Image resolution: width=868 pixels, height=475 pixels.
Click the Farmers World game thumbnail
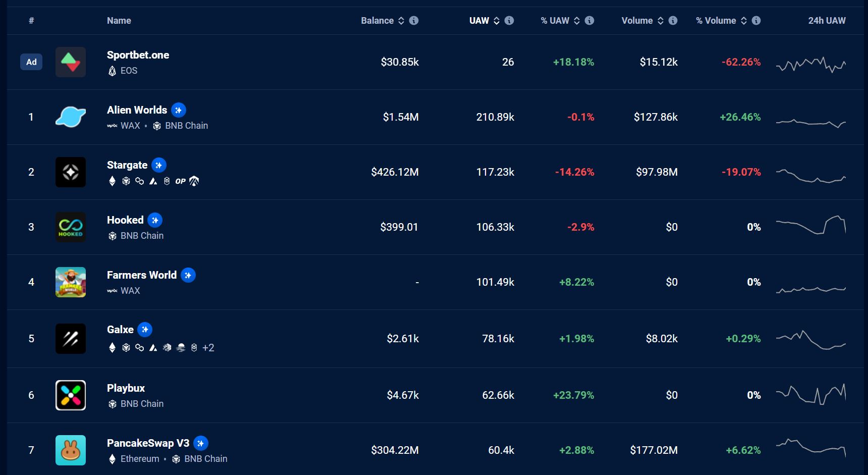point(70,282)
